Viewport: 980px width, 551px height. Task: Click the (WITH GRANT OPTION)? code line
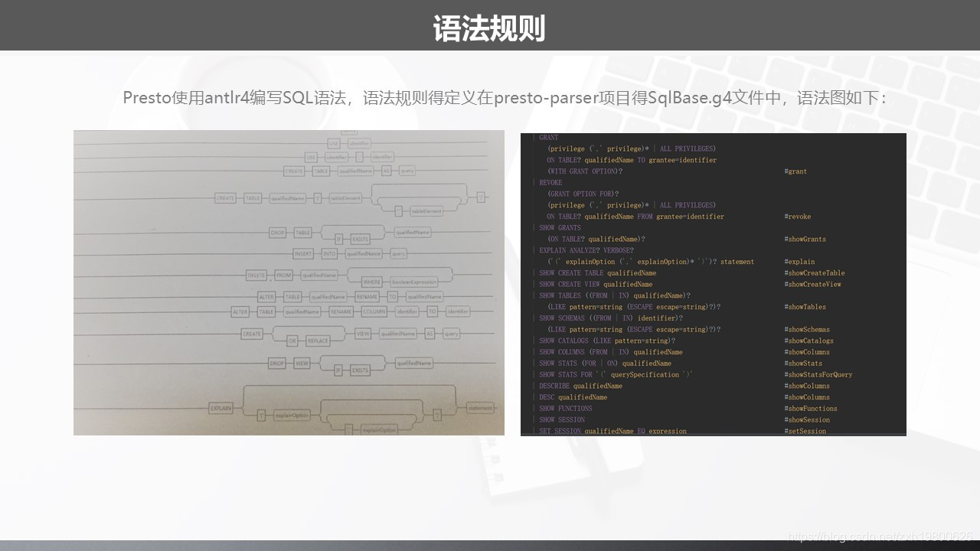coord(585,171)
